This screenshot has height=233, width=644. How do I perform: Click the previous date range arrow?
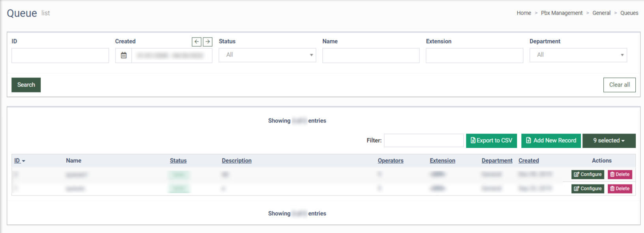click(x=197, y=41)
